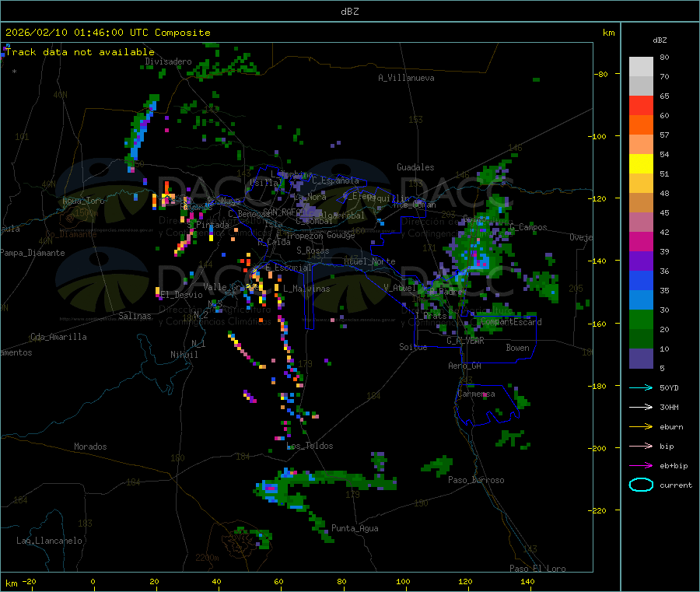The image size is (700, 592).
Task: Click the 'Pampa_Diamante' place label
Action: tap(33, 253)
